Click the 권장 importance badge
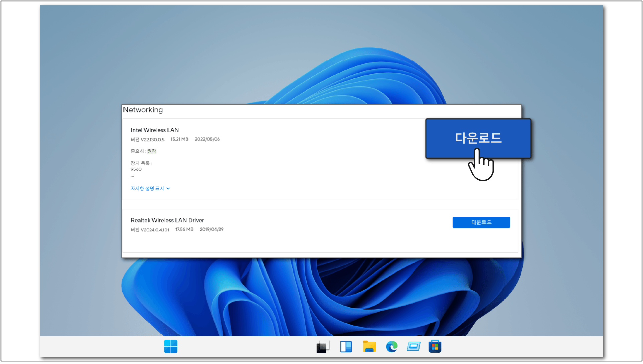This screenshot has height=364, width=643. (152, 151)
